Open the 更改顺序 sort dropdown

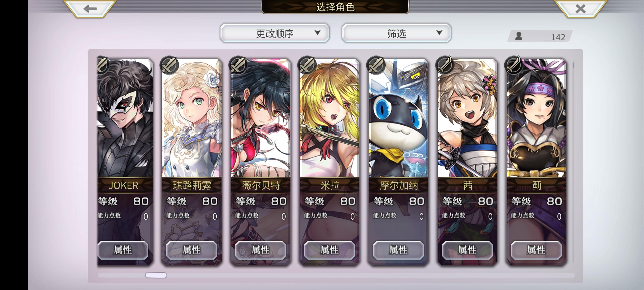275,33
